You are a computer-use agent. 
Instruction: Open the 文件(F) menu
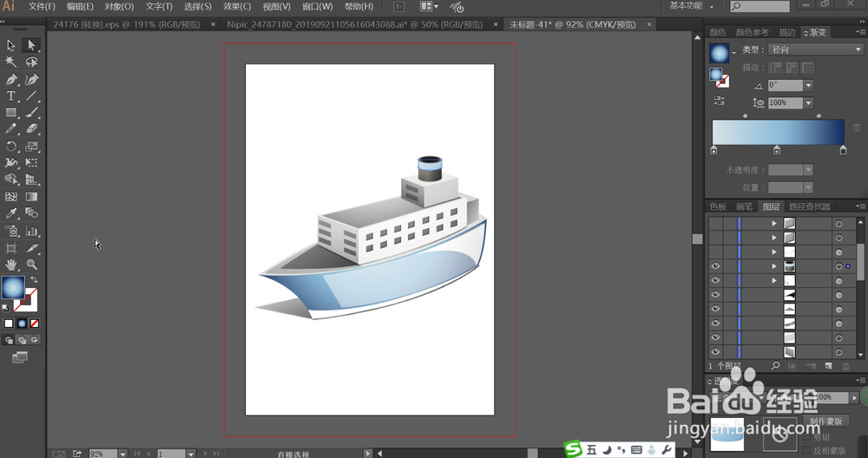(42, 7)
